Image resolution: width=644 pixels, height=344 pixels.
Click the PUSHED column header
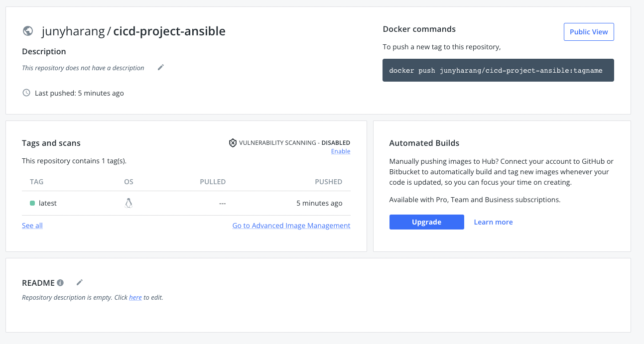(x=329, y=182)
